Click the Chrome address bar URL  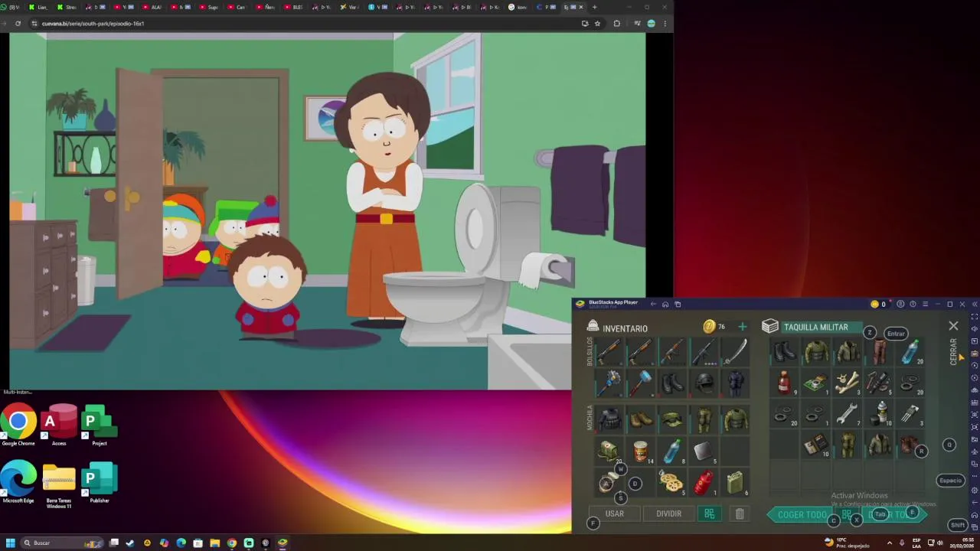coord(93,24)
